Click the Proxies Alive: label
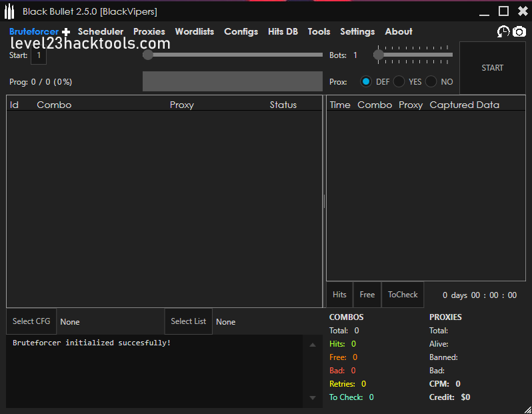 pos(439,344)
